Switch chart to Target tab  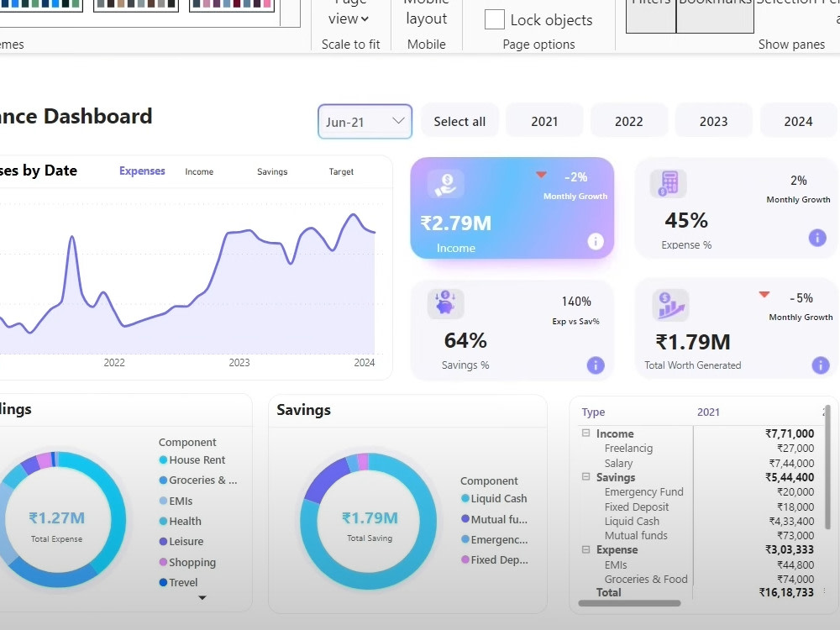(341, 172)
